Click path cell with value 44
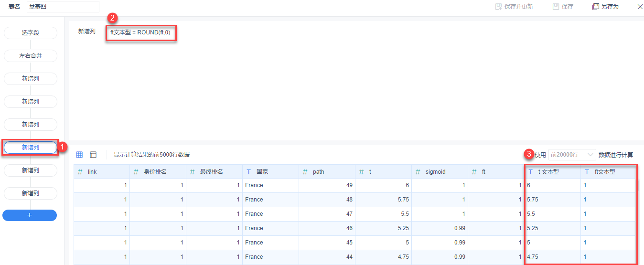This screenshot has width=644, height=265. pos(327,257)
